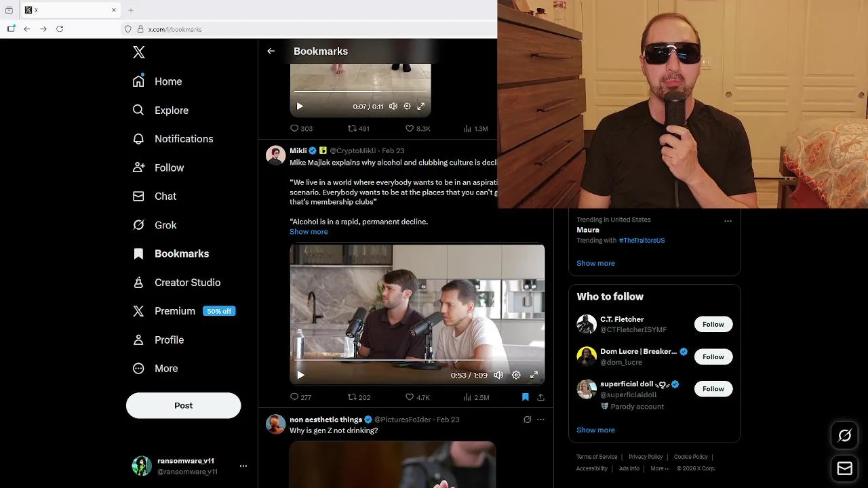Viewport: 868px width, 488px height.
Task: Play the top video at 0:07
Action: [x=300, y=106]
